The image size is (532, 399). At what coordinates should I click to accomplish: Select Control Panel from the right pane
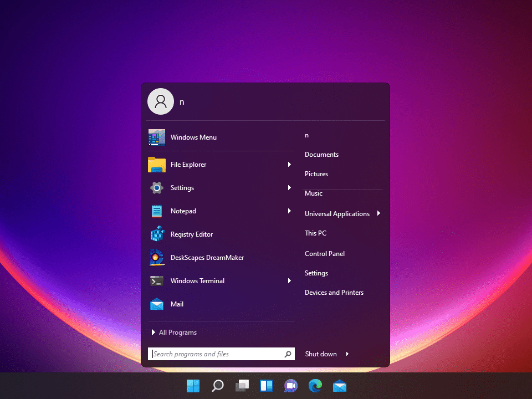326,253
